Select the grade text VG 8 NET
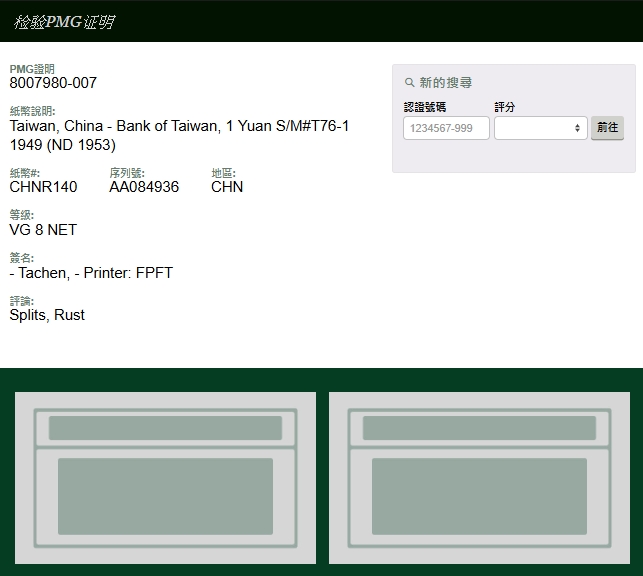The height and width of the screenshot is (576, 643). pyautogui.click(x=43, y=230)
